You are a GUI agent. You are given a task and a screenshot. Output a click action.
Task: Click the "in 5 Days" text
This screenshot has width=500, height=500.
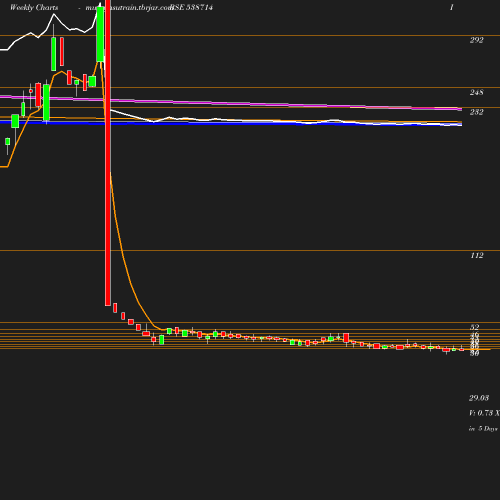pos(483,429)
